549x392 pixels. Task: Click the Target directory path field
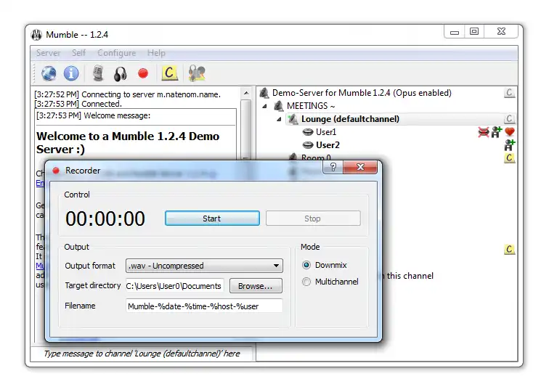click(x=174, y=286)
